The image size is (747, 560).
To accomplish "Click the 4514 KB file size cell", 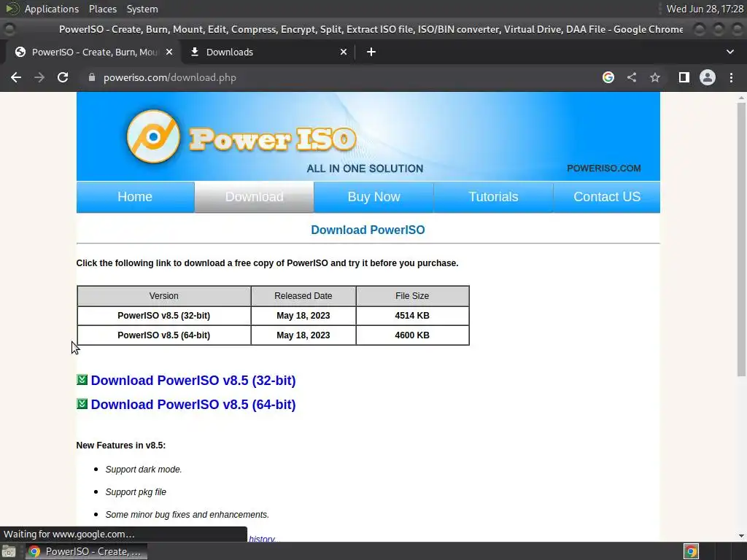I will (x=412, y=316).
